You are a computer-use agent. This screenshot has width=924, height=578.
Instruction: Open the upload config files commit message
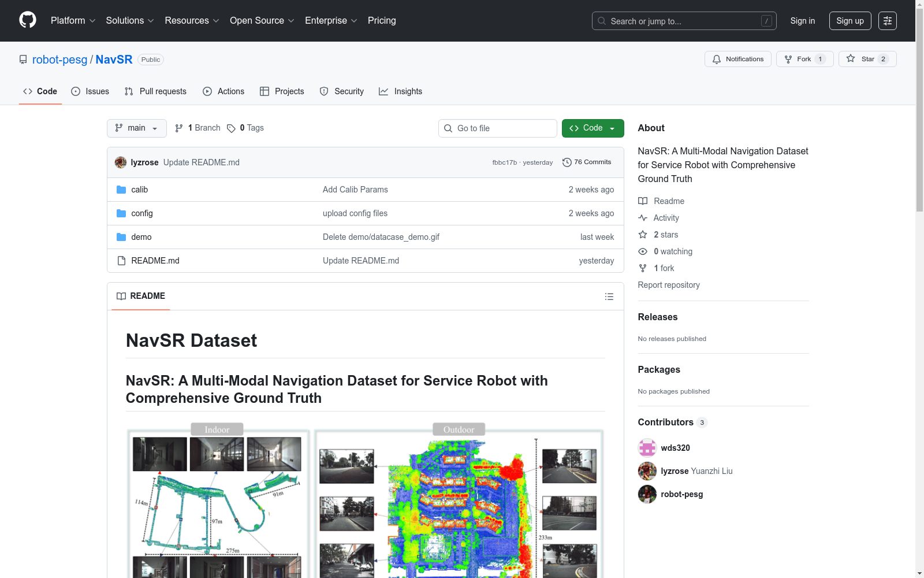355,213
